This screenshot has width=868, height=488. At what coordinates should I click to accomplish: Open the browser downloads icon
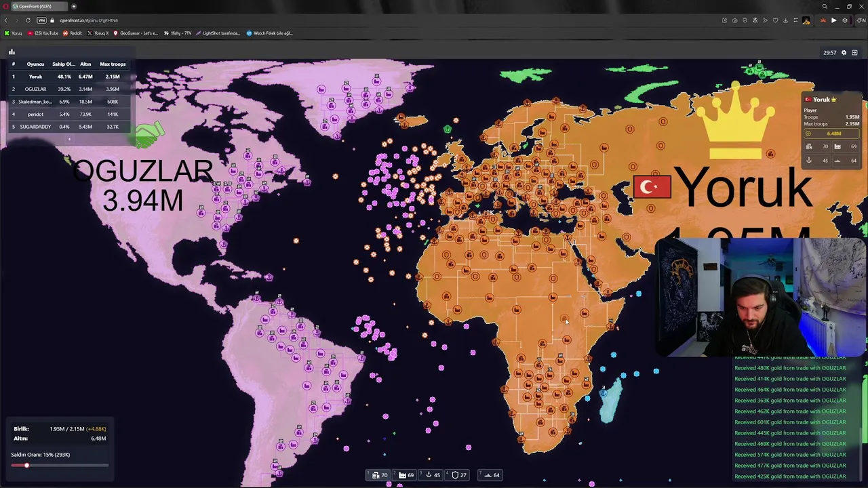tap(785, 20)
